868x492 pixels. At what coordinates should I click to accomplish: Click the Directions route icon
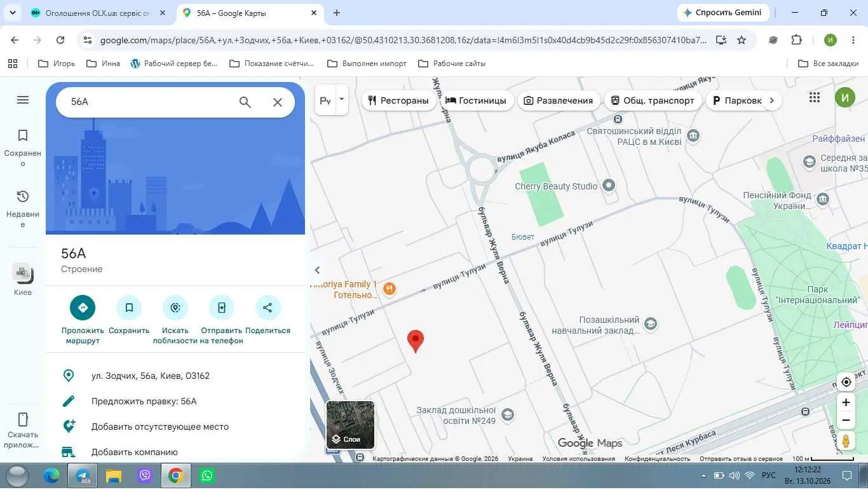[83, 308]
